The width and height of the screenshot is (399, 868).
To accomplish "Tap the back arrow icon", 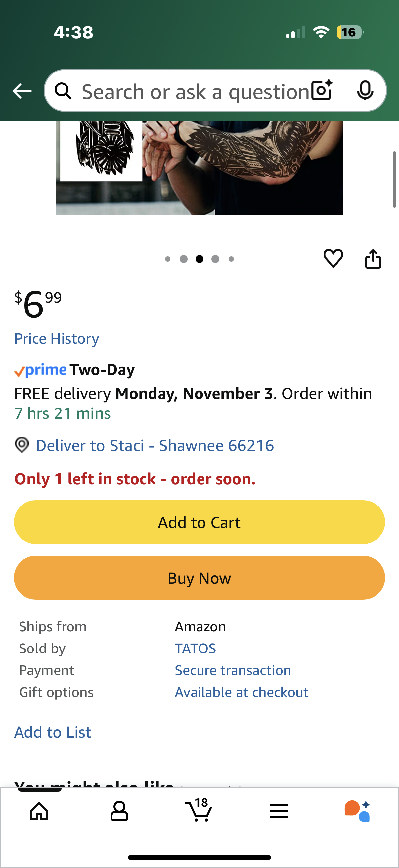I will click(22, 91).
